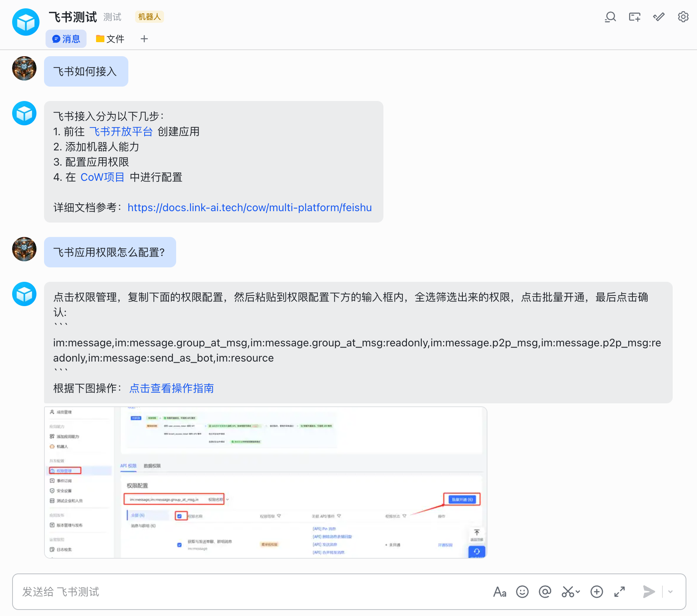Switch to the 消息 tab
Image resolution: width=697 pixels, height=616 pixels.
pos(66,39)
